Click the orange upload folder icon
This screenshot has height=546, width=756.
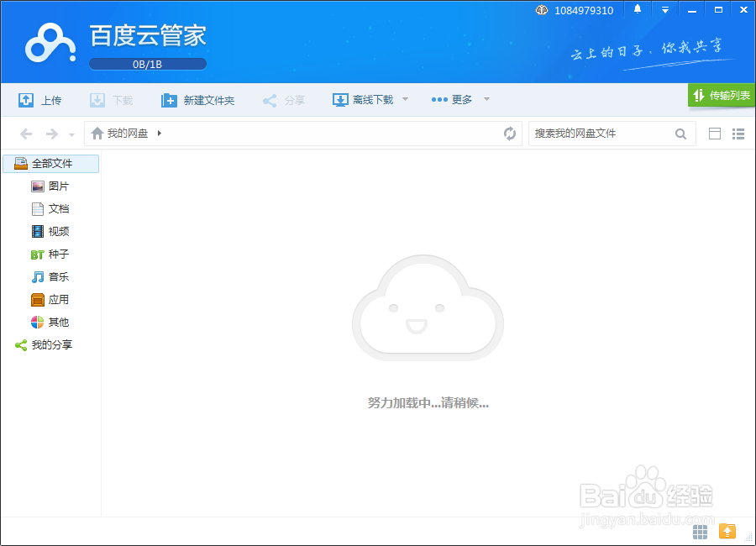(727, 531)
